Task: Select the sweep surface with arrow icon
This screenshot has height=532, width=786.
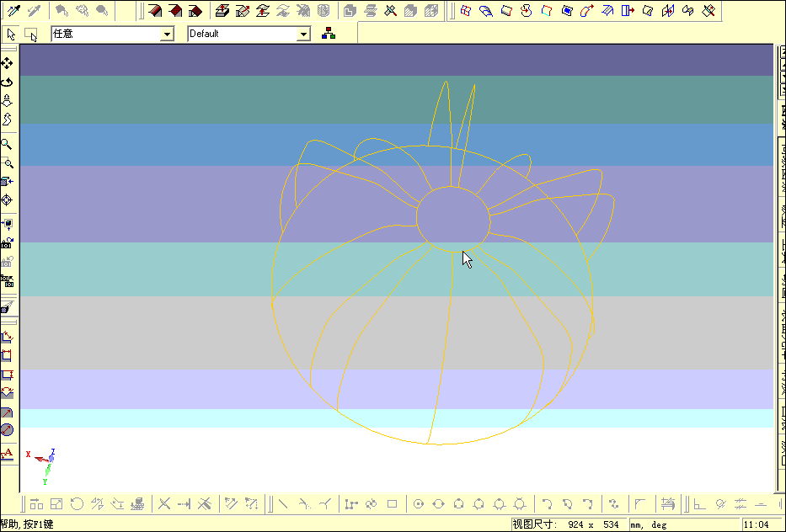Action: (587, 10)
